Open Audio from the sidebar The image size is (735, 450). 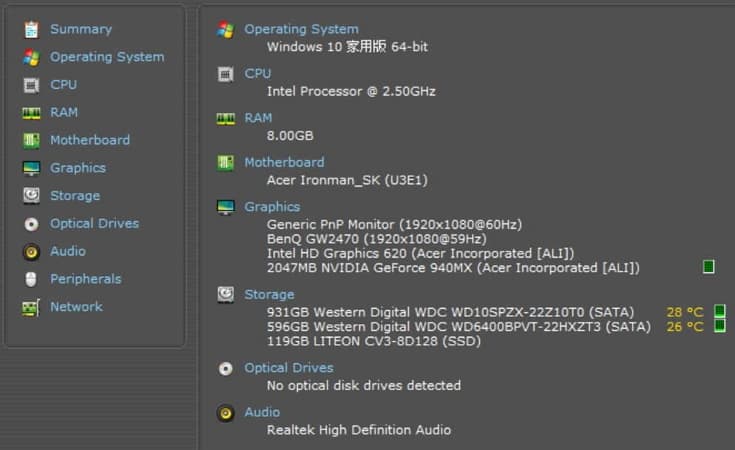pos(68,251)
